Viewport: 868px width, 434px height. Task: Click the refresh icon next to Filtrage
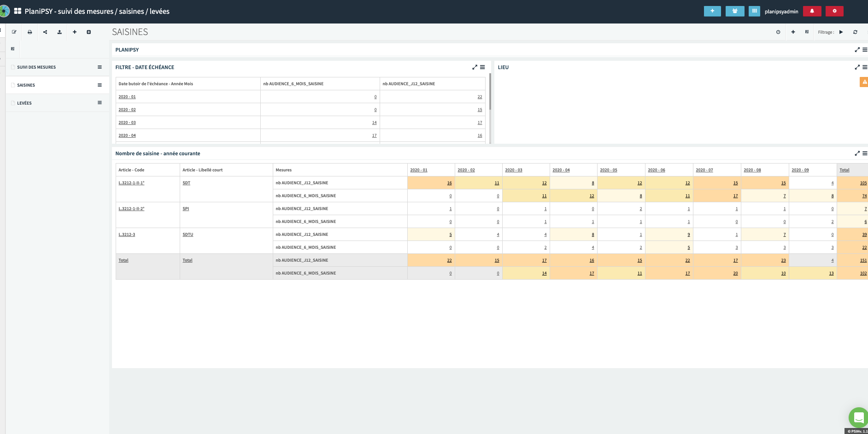(855, 32)
